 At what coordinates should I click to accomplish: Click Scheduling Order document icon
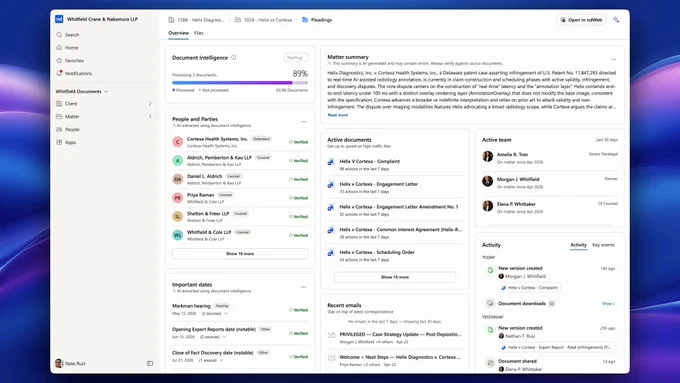[330, 252]
